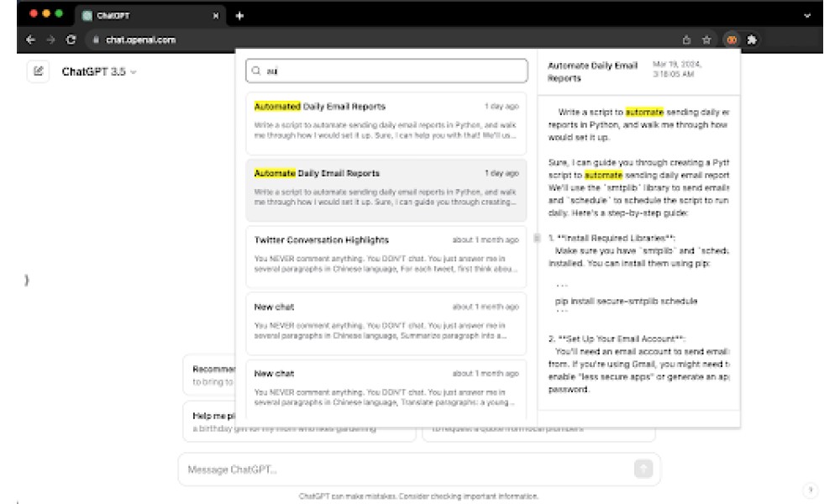This screenshot has height=504, width=840.
Task: Click the browser forward arrow
Action: coord(50,39)
